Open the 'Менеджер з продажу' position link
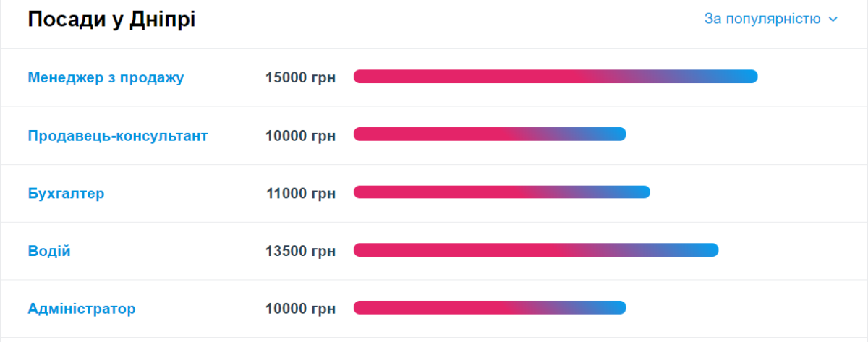 (x=106, y=77)
